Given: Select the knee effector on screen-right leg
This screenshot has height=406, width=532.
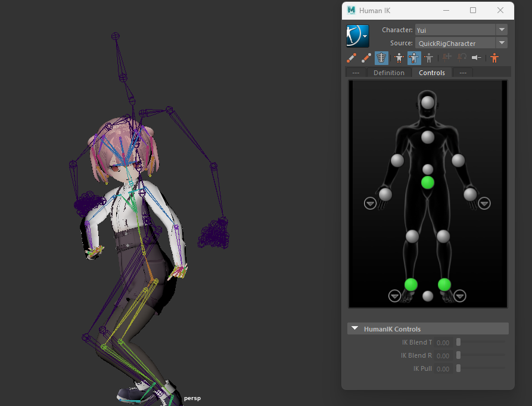Looking at the screenshot, I should pyautogui.click(x=443, y=236).
